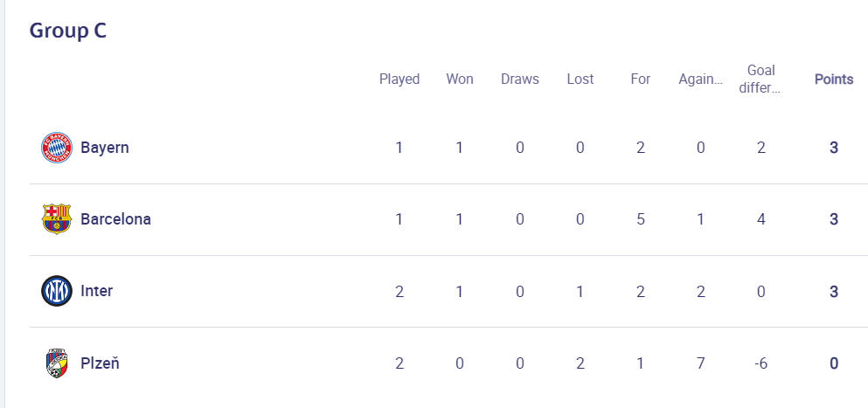Click the Group C heading
Screen dimensions: 868x408
[x=67, y=31]
